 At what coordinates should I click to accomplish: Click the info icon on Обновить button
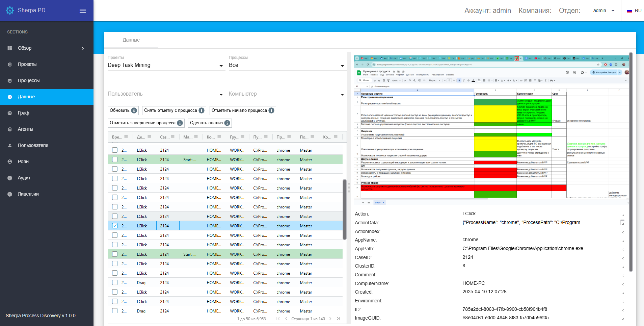click(134, 110)
